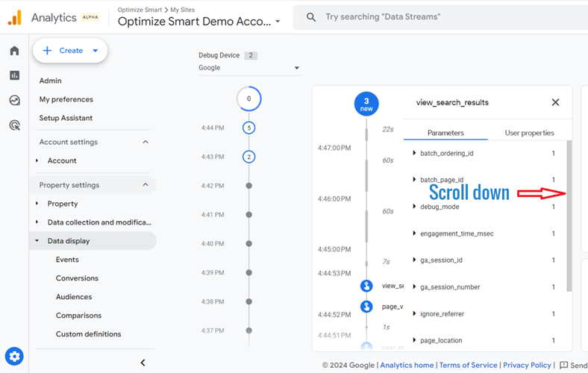Open the Reports bar chart icon

click(x=14, y=75)
